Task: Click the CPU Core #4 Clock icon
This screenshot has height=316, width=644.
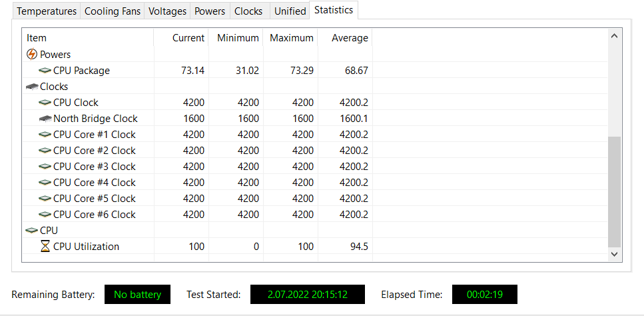Action: (45, 183)
